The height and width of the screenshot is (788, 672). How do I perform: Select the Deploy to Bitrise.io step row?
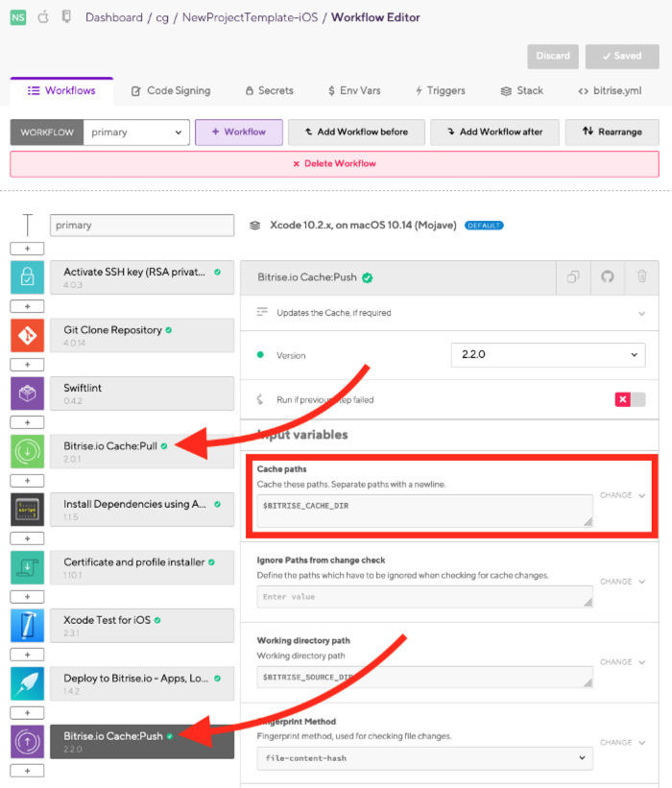tap(142, 683)
